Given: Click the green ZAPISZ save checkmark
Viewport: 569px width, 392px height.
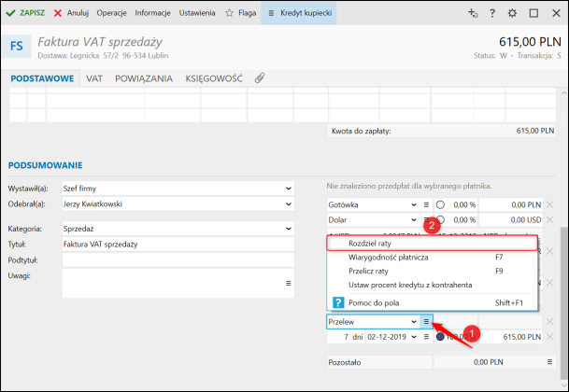Looking at the screenshot, I should point(10,13).
